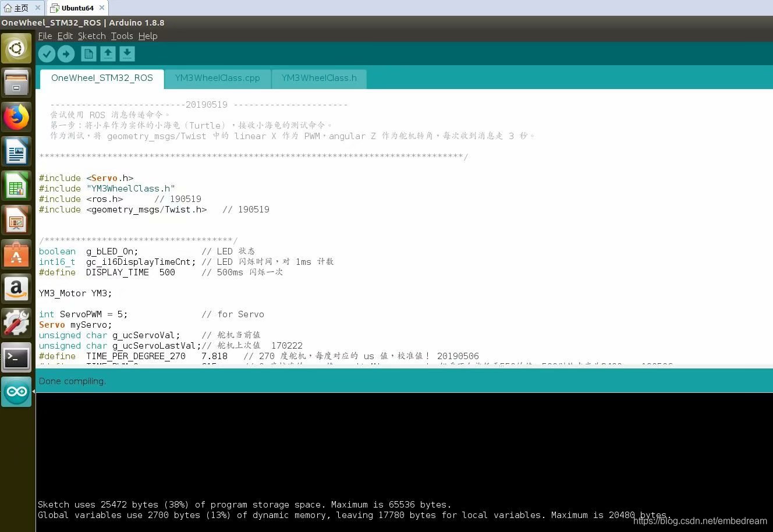773x532 pixels.
Task: Open LibreOffice Calc from the dock
Action: click(16, 186)
